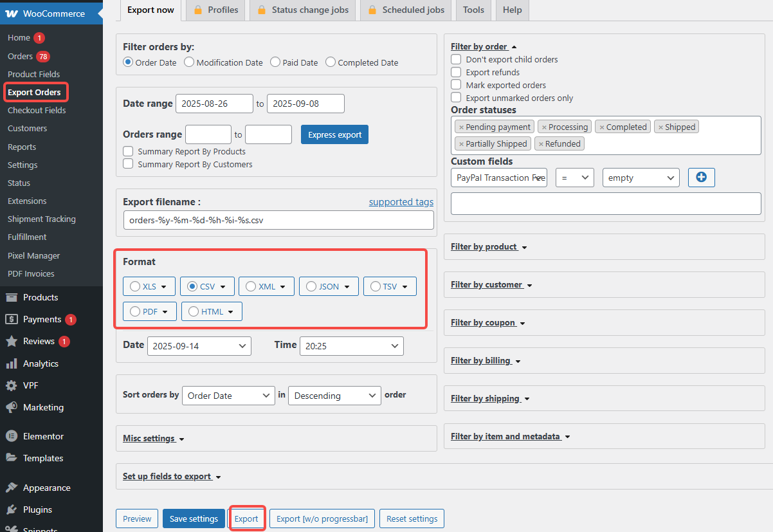Open the Time dropdown
The height and width of the screenshot is (532, 773).
coord(351,345)
